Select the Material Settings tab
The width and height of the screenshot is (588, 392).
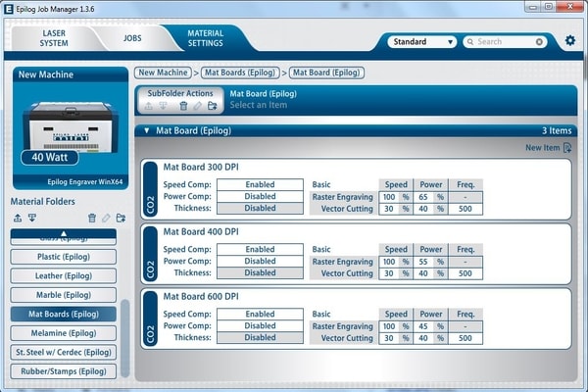[205, 38]
